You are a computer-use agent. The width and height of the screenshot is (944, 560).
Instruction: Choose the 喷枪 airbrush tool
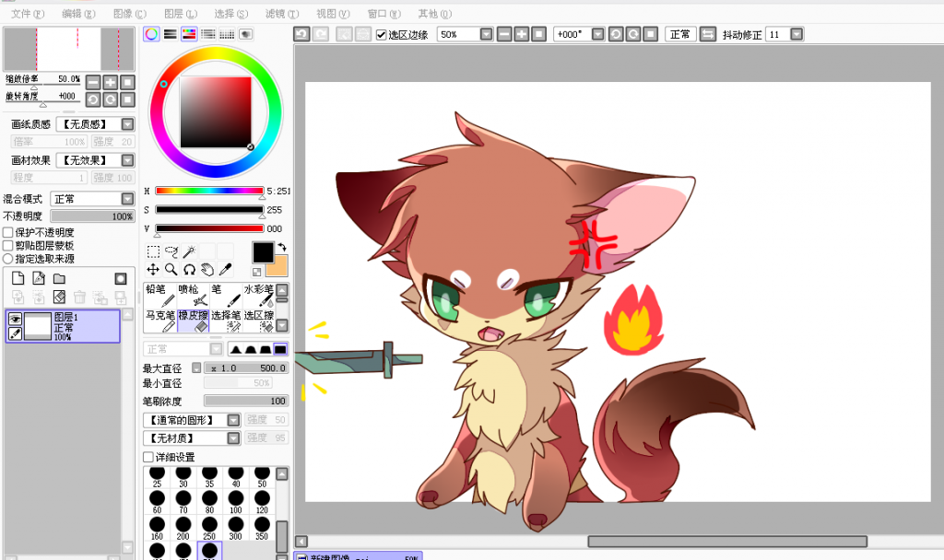[193, 296]
